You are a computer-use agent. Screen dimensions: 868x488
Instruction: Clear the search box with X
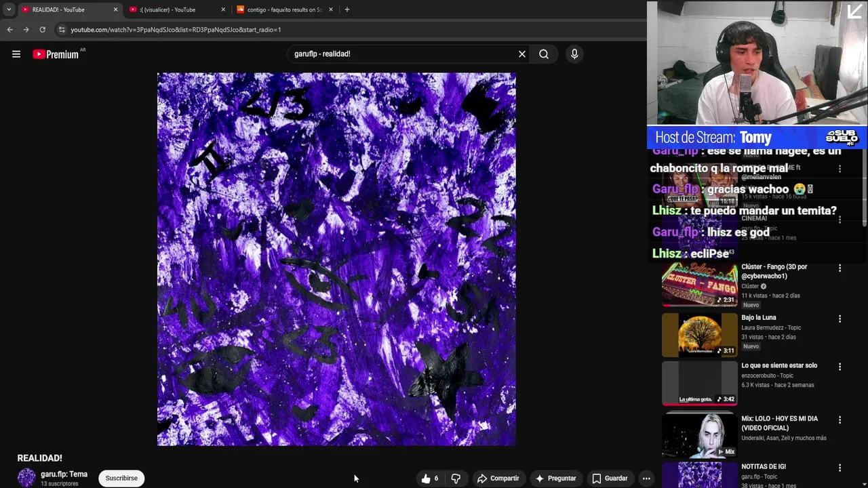coord(522,54)
